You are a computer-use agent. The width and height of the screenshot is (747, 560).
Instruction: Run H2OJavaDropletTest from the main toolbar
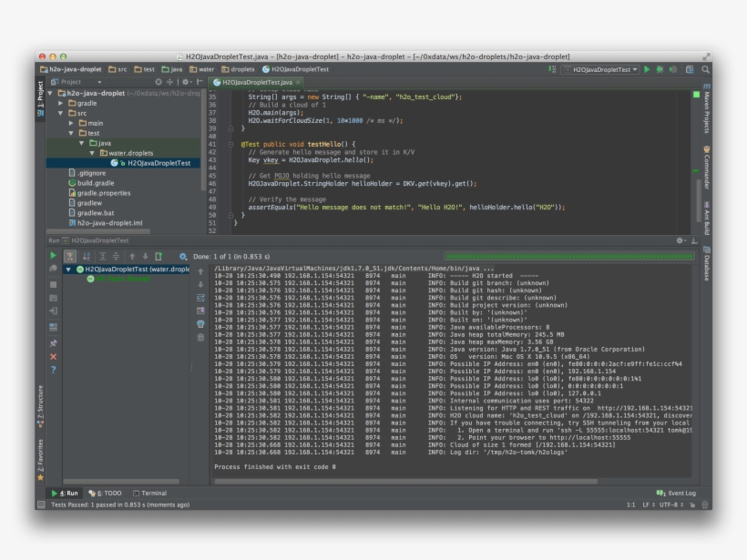coord(648,69)
